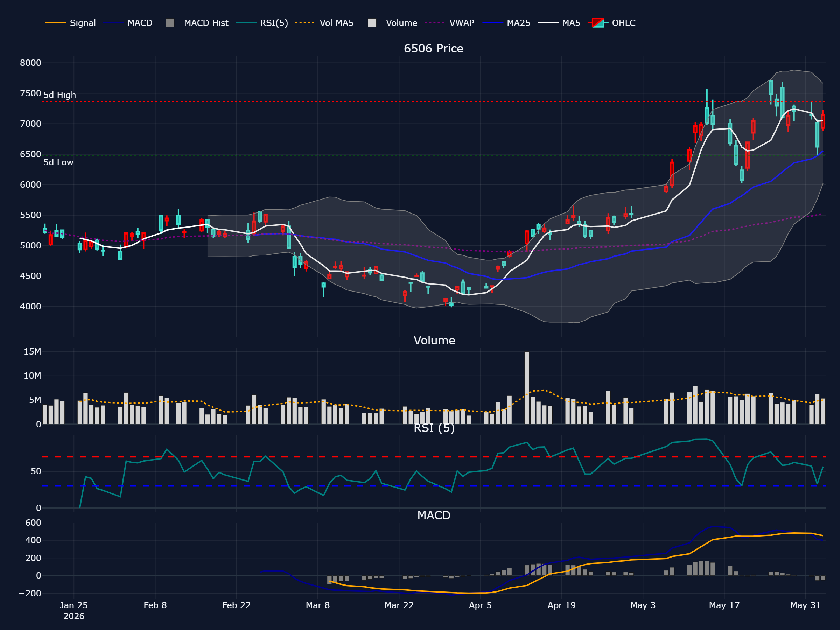Click the "Apr 5" date axis label
The width and height of the screenshot is (840, 630).
tap(481, 605)
